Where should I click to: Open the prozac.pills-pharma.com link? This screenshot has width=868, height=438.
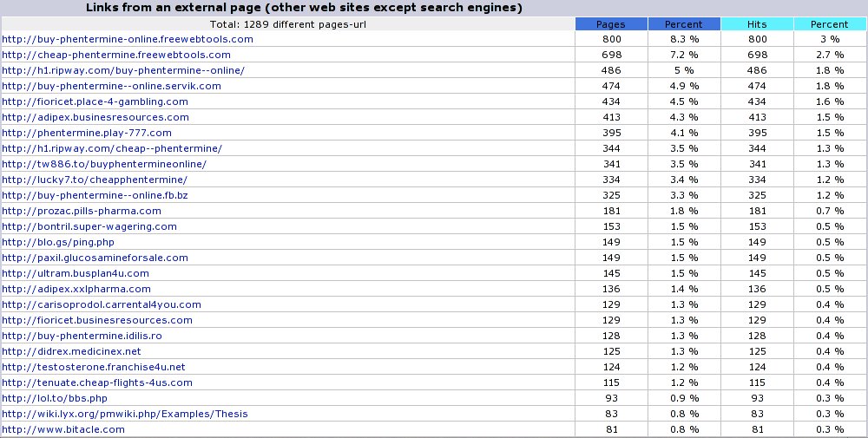[x=82, y=211]
